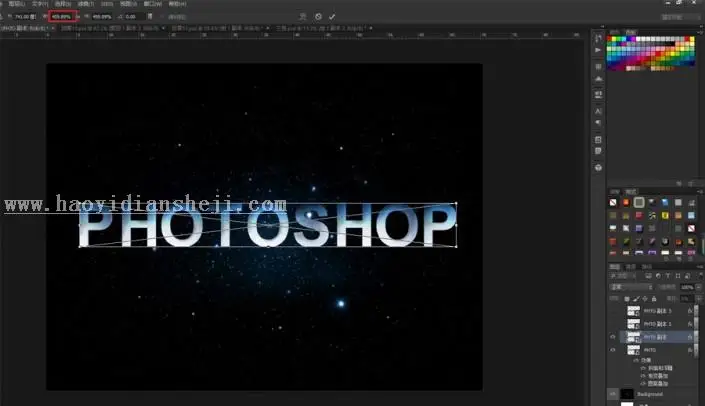Open the layer blend mode dropdown
705x406 pixels.
coord(631,287)
